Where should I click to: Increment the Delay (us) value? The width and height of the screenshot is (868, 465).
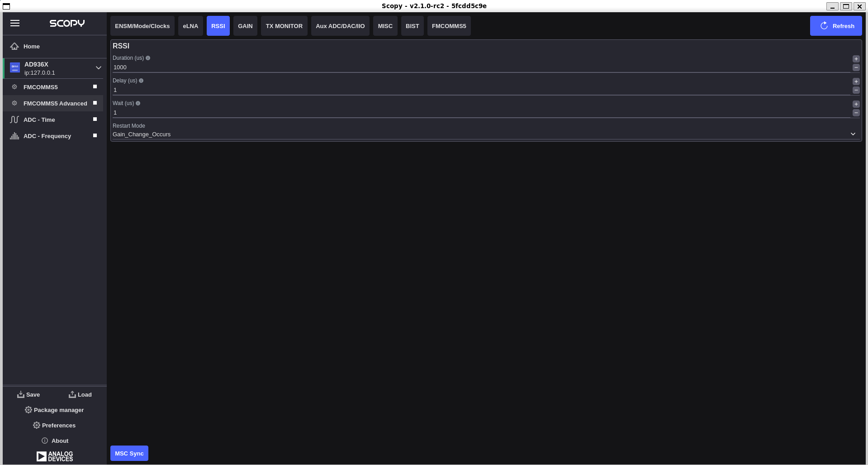tap(856, 81)
